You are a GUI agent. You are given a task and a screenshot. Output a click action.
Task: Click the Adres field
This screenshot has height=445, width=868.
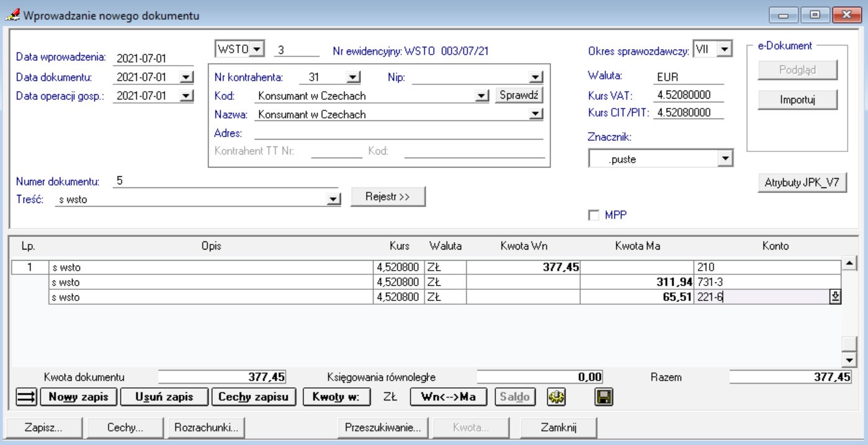398,133
